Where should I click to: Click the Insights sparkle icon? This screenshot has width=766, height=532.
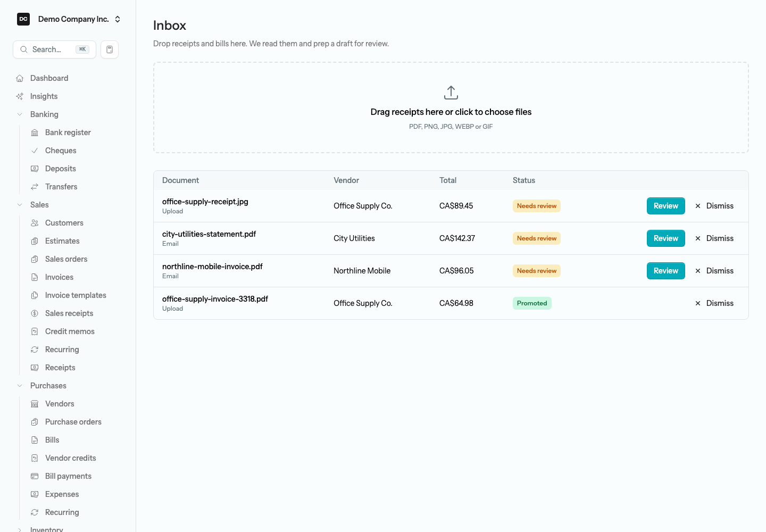coord(20,96)
